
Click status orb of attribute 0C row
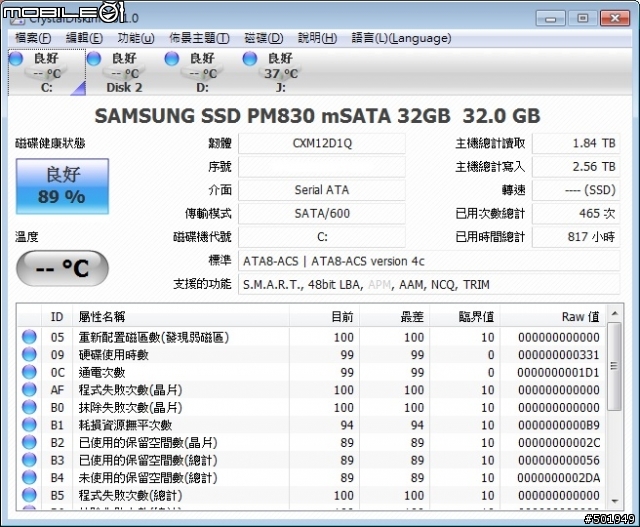(x=29, y=372)
